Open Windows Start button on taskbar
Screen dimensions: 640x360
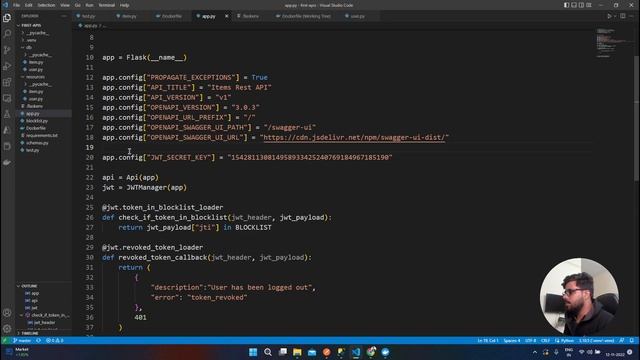tap(253, 352)
